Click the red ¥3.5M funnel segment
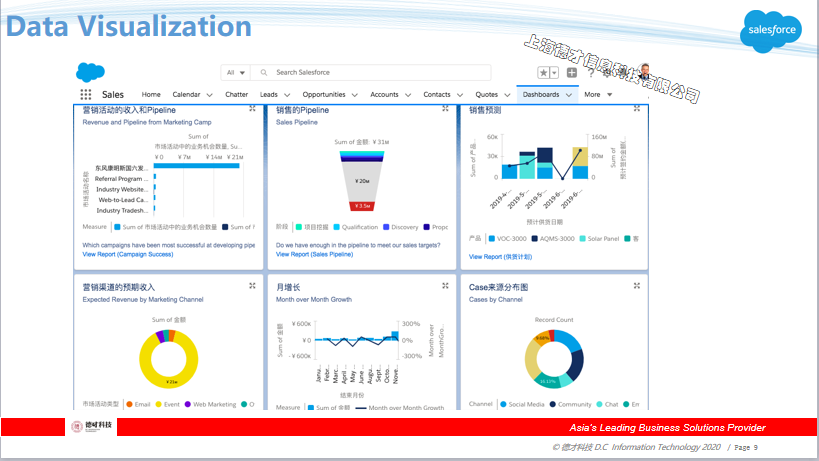 [x=362, y=206]
